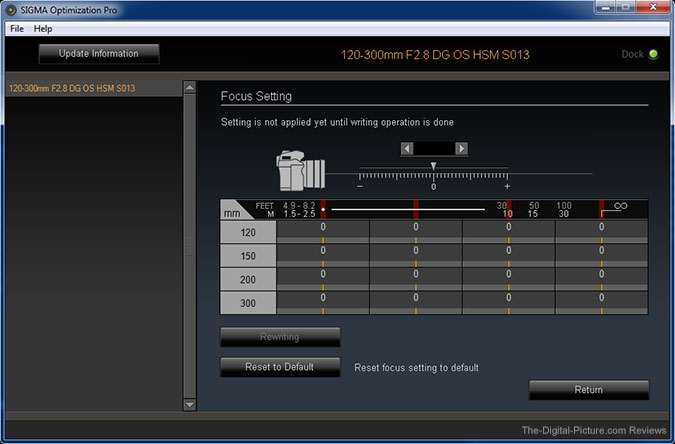Click the triangle pointer on adjustment scale

(x=433, y=166)
